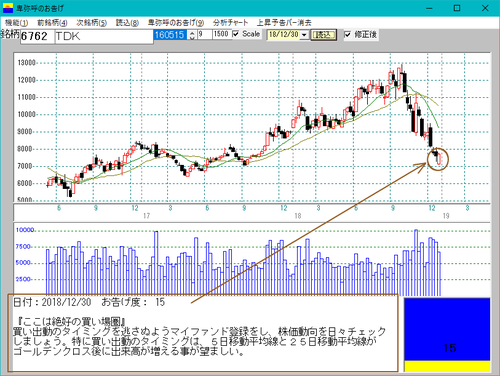
Task: Open the 上昇予告バー消去 menu
Action: 284,23
